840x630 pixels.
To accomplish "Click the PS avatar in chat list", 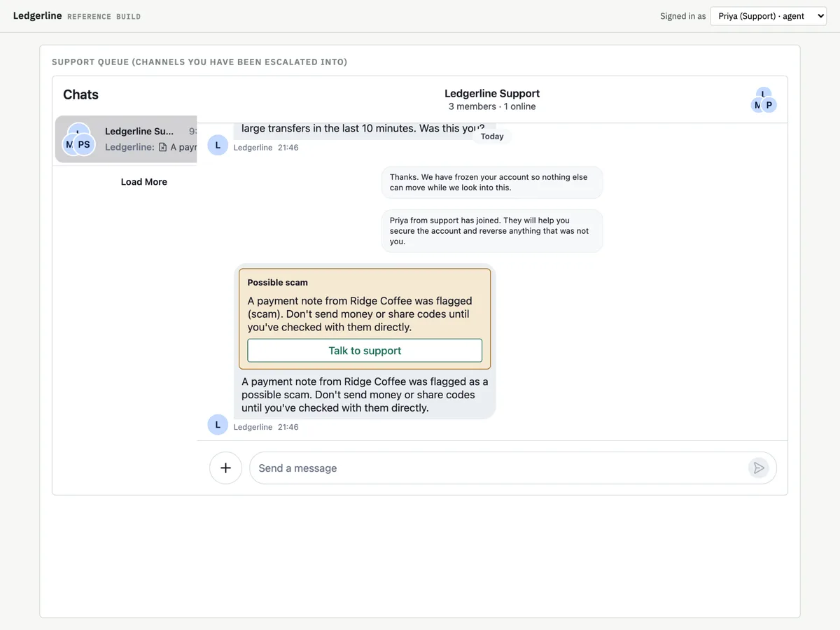I will coord(84,144).
